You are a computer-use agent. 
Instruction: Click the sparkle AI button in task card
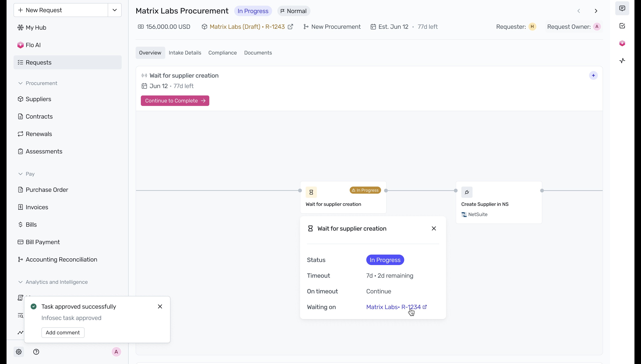click(593, 75)
